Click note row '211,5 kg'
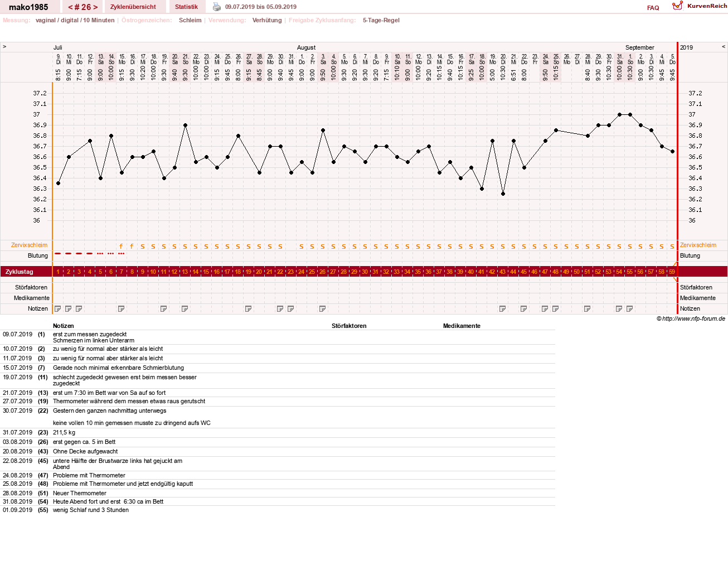Screen dimensions: 728x565 (64, 432)
